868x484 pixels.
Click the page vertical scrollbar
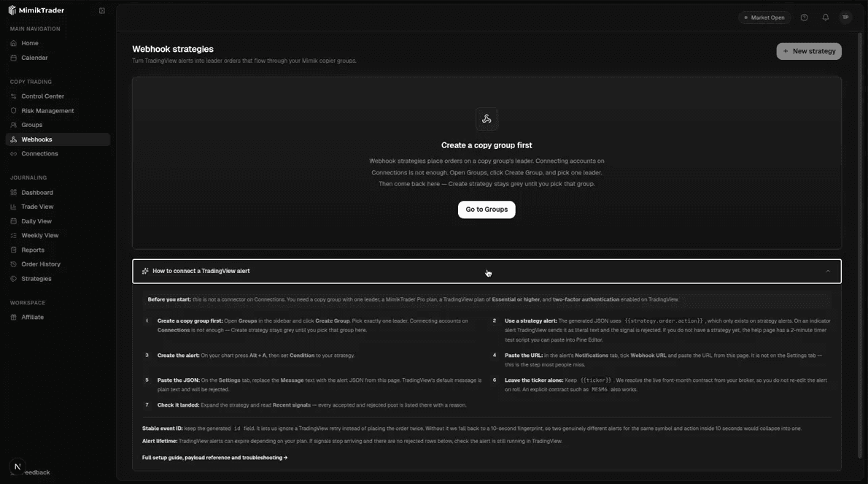(x=860, y=244)
